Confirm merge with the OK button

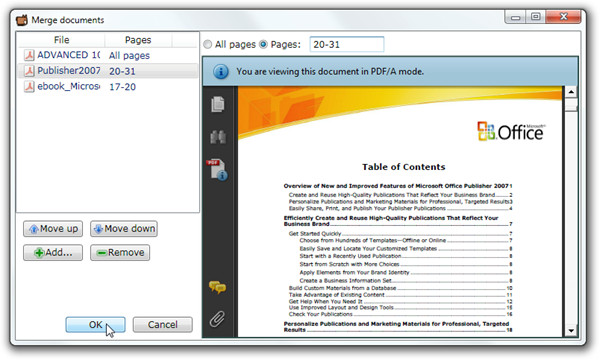[95, 325]
